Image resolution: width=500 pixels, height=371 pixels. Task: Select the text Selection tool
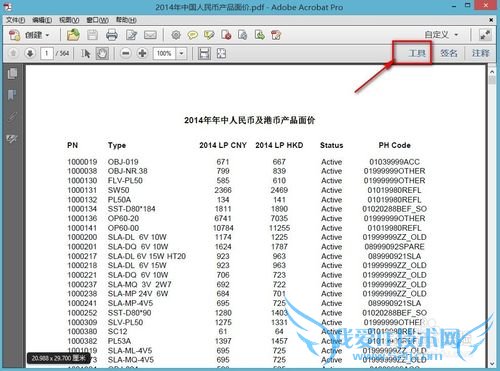point(86,53)
